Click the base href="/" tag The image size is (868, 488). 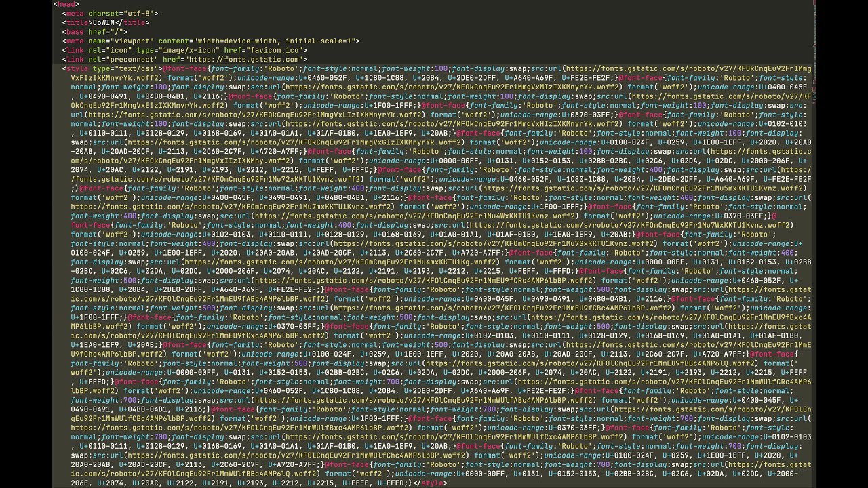point(95,32)
